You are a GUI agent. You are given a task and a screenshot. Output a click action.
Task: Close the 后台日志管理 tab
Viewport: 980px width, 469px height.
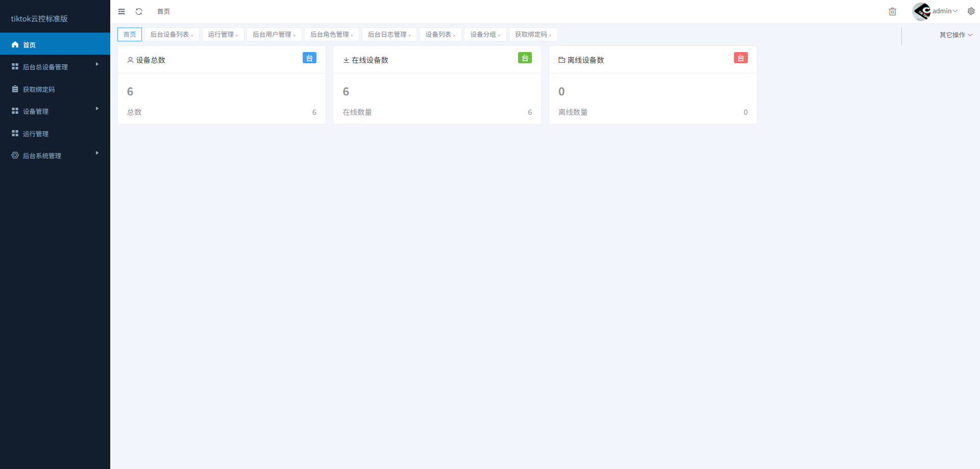point(409,36)
